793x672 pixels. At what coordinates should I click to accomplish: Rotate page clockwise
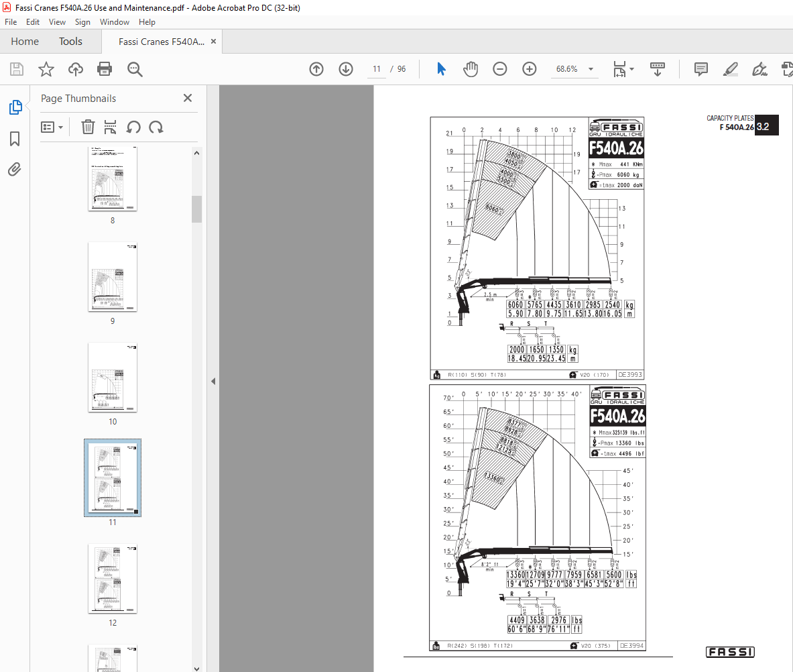coord(156,127)
